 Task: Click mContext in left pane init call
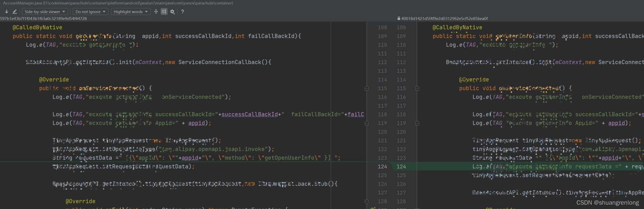(149, 62)
